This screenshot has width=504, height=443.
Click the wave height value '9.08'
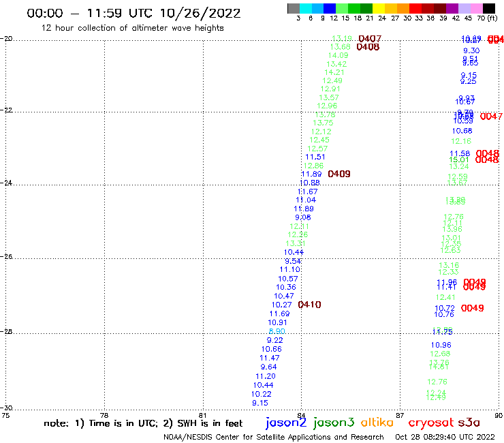coord(303,217)
